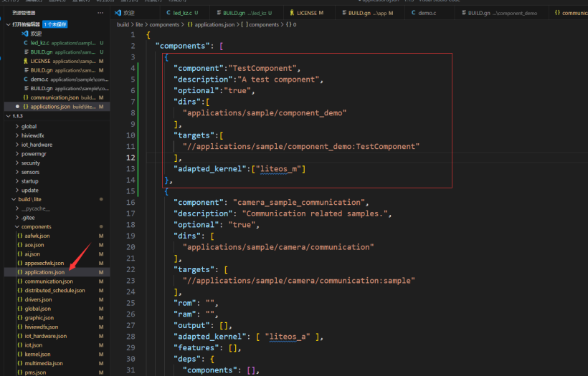This screenshot has width=588, height=376.
Task: Click the key icon on the LICENSE tab
Action: pos(292,13)
